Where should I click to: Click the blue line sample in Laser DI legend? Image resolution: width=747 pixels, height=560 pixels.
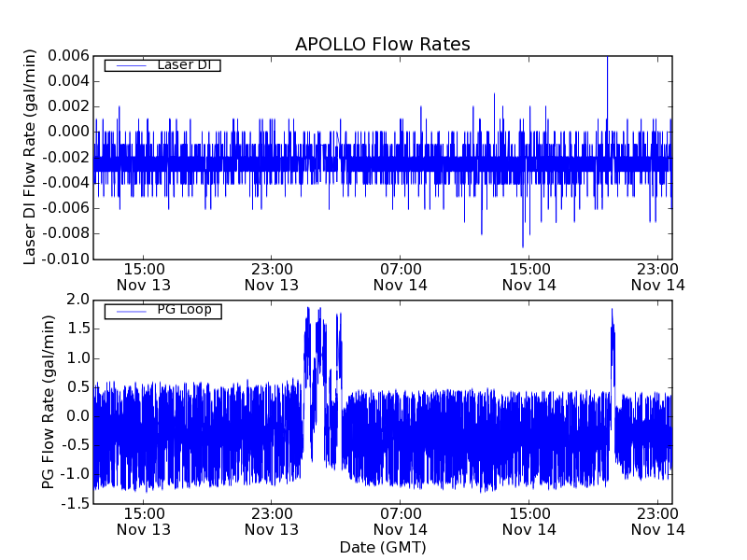pos(128,65)
